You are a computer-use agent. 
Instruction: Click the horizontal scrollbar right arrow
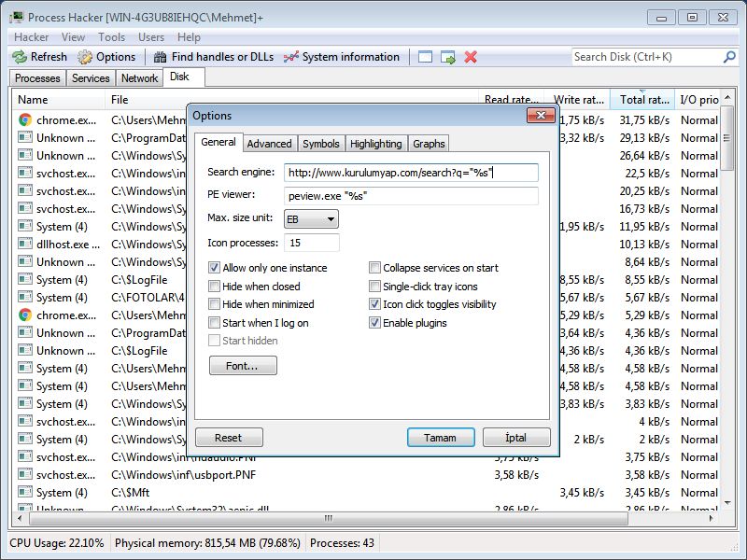coord(712,518)
